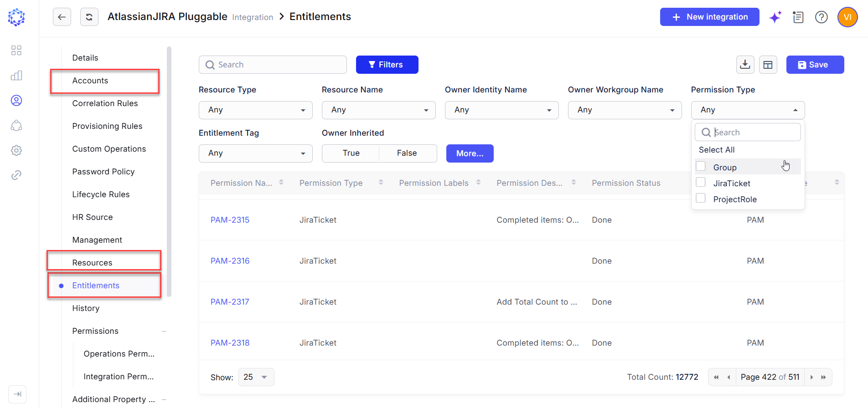Click the Permission Type dropdown search box

pyautogui.click(x=748, y=132)
